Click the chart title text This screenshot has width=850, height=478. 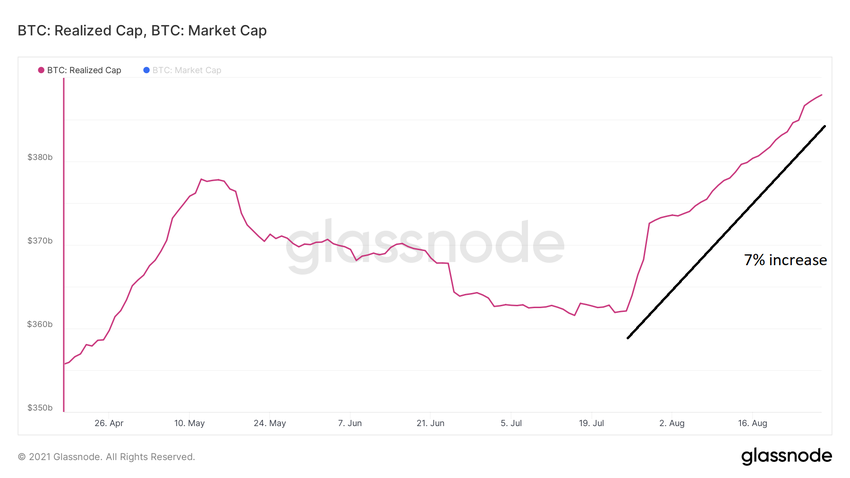pyautogui.click(x=142, y=31)
